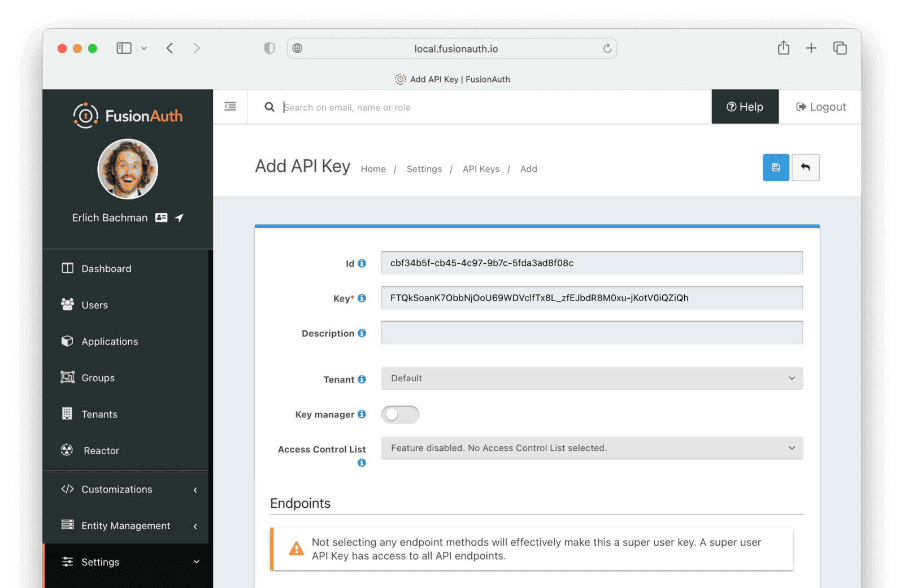The width and height of the screenshot is (904, 588).
Task: Enable the Key manager toggle
Action: (x=400, y=415)
